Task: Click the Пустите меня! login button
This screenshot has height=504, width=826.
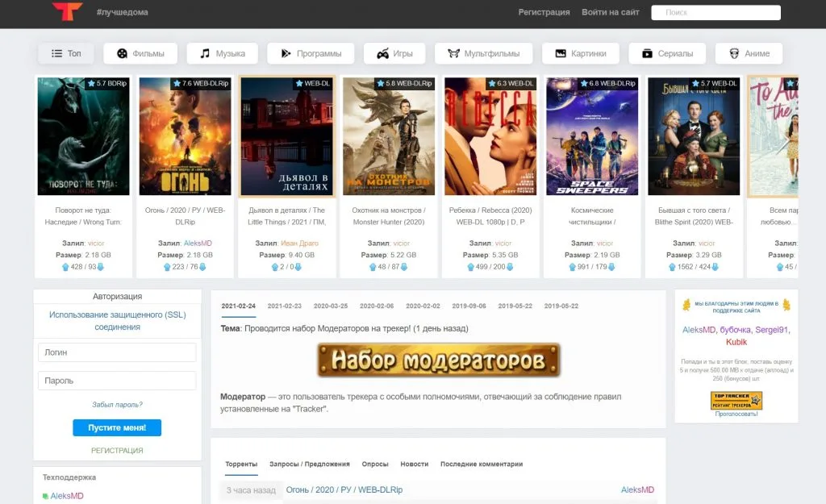Action: pos(117,427)
